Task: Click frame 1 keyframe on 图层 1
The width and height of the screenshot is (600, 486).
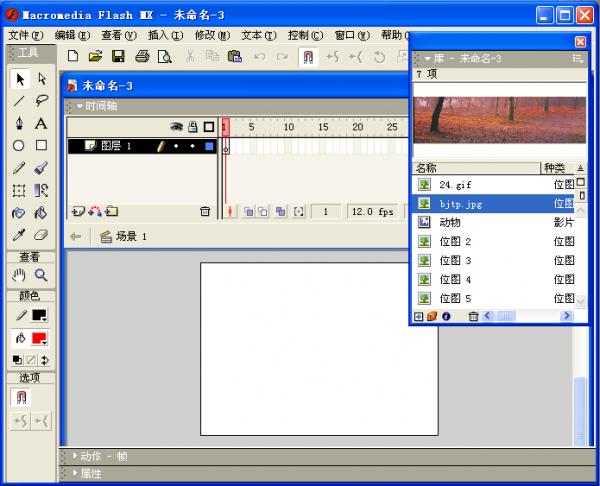Action: (226, 146)
